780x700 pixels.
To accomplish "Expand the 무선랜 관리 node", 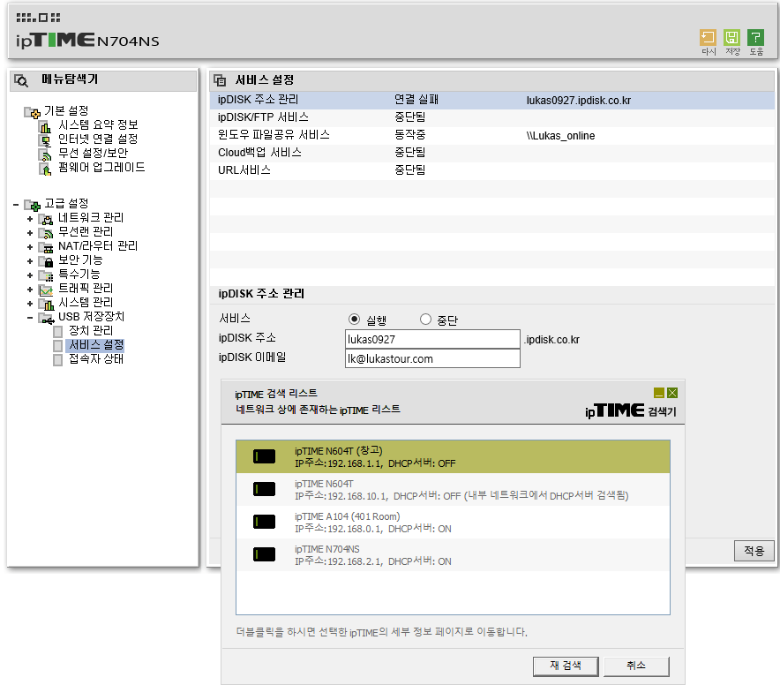I will coord(30,233).
